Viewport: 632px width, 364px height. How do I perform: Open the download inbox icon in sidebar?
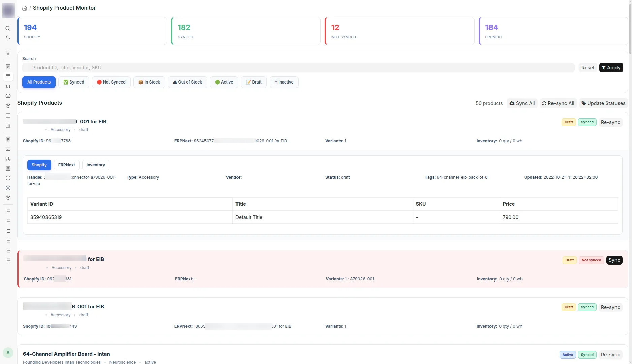[x=8, y=96]
